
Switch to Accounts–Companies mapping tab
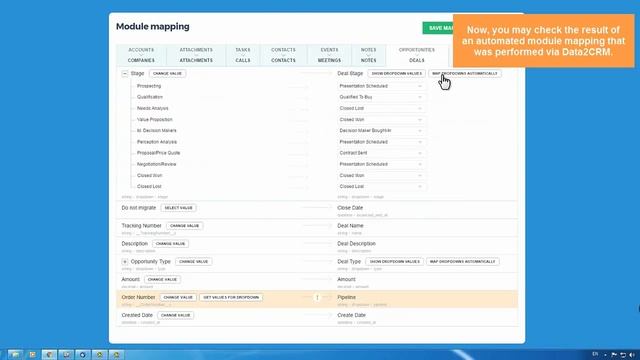[141, 55]
